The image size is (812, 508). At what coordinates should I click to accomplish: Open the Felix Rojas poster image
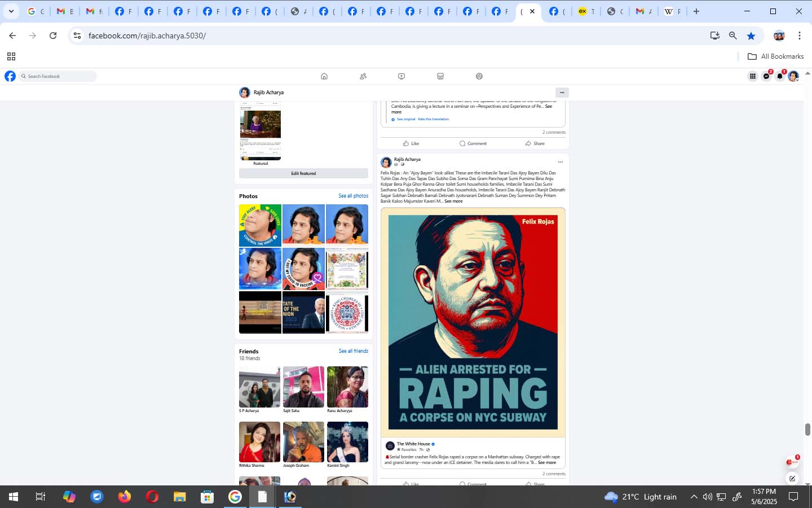473,322
